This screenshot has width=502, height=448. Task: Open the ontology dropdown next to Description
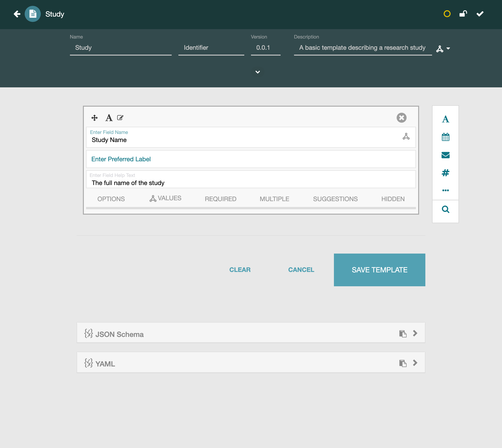443,48
